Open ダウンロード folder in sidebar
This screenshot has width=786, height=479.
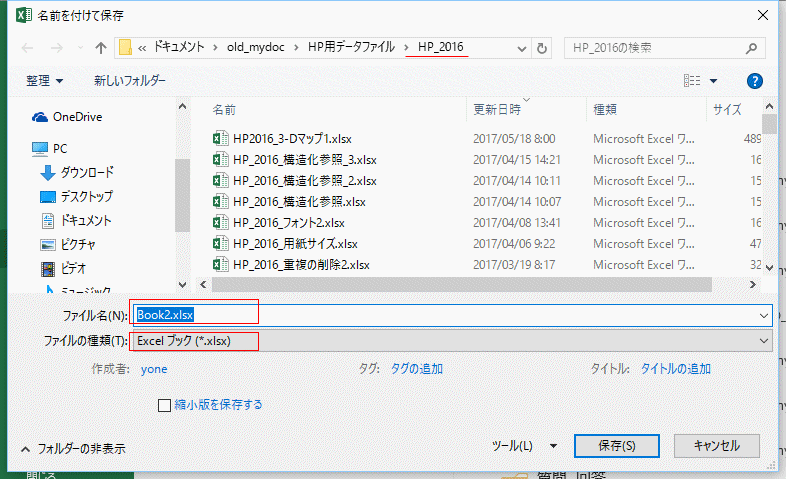click(87, 172)
